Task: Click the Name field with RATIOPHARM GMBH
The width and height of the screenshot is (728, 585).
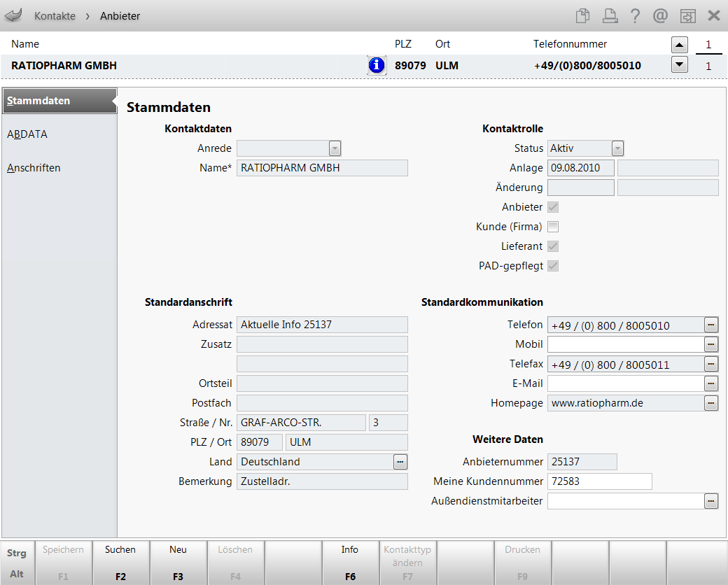Action: (x=322, y=168)
